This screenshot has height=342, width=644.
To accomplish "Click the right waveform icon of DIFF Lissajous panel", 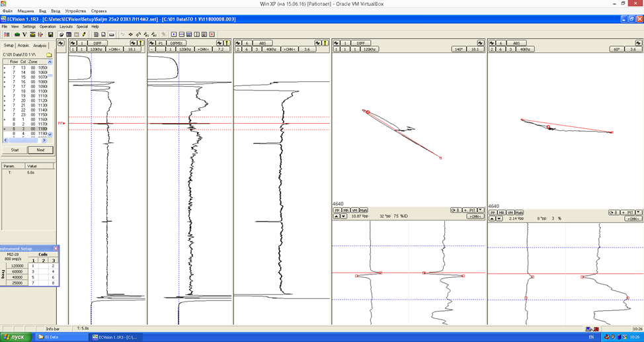I will [480, 43].
